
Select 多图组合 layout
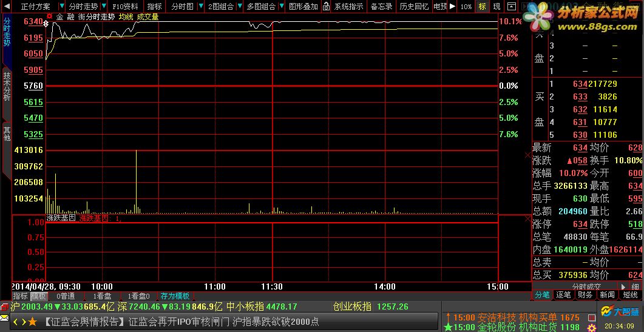(x=261, y=6)
